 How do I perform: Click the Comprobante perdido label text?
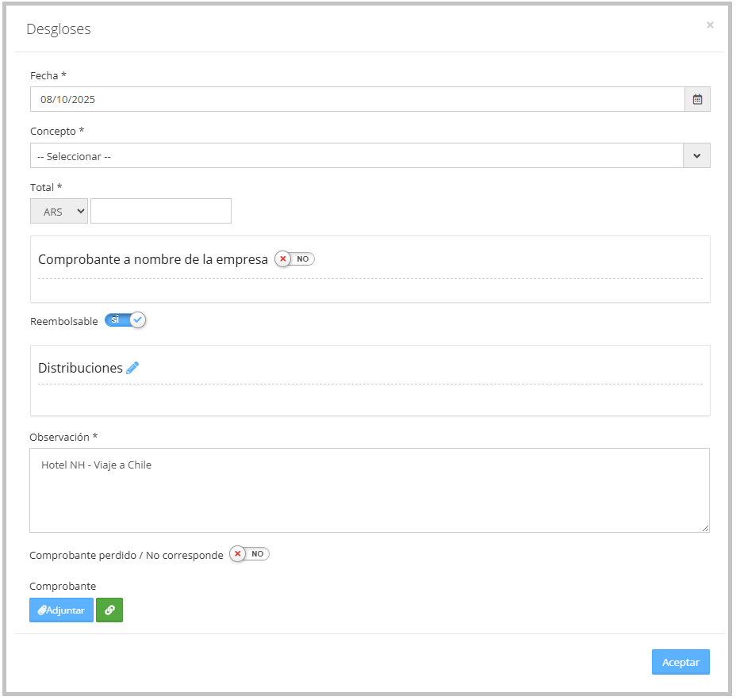126,556
